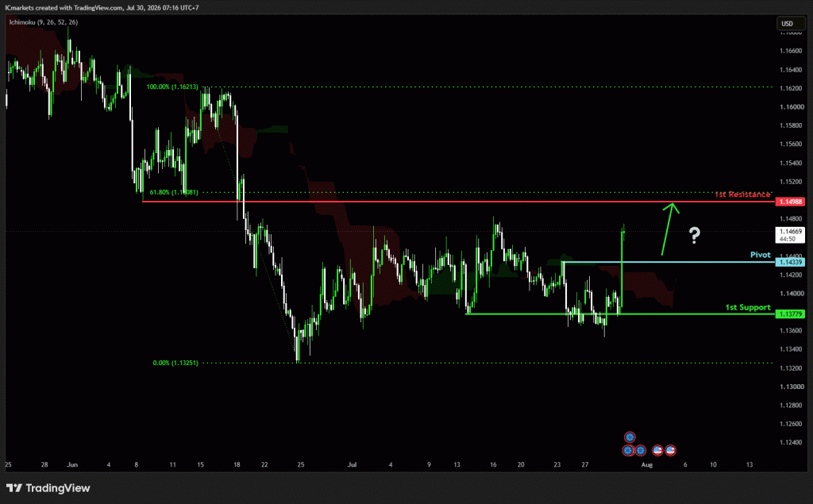
Task: Click the 'Jul' label on time axis
Action: point(352,464)
